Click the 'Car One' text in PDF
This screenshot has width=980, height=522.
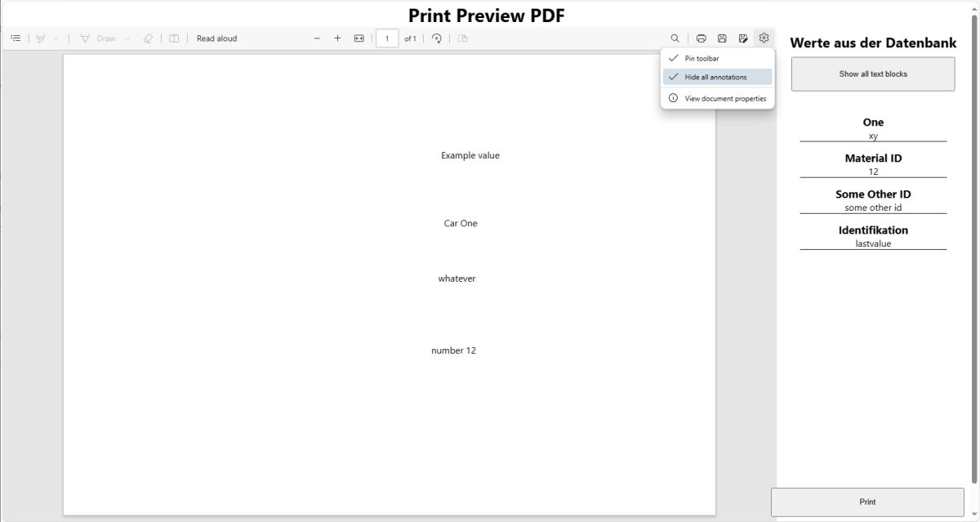pyautogui.click(x=461, y=223)
